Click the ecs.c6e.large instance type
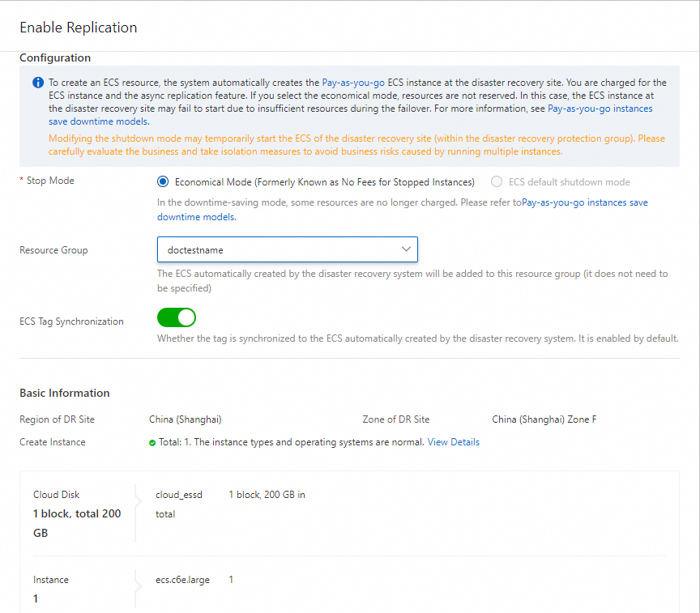 pos(182,580)
